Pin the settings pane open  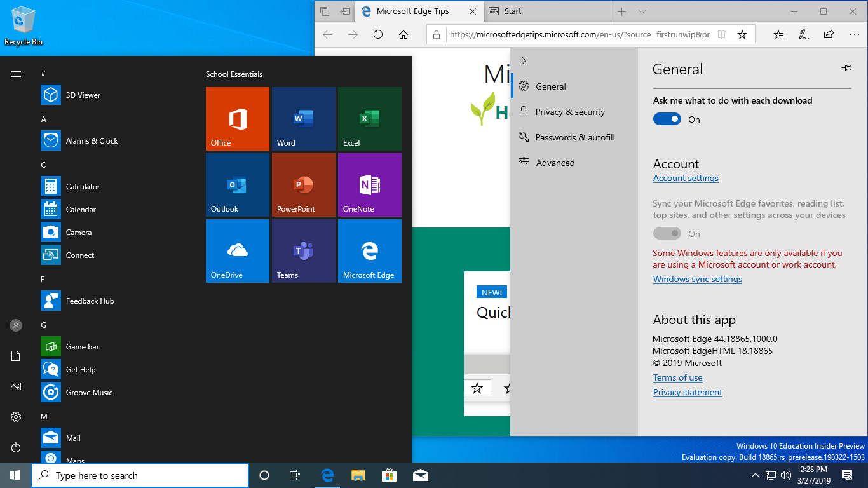846,67
